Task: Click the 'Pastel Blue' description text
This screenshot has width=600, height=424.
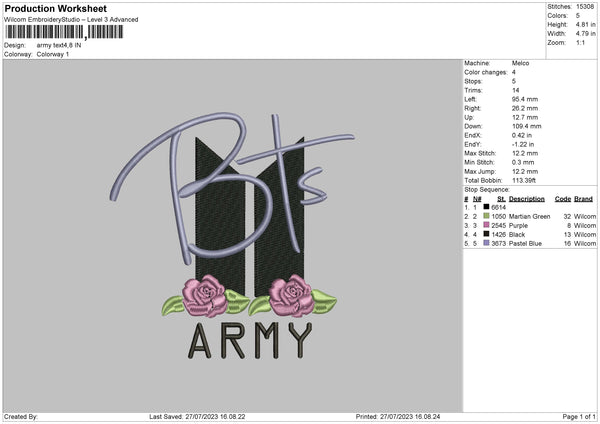Action: click(525, 243)
